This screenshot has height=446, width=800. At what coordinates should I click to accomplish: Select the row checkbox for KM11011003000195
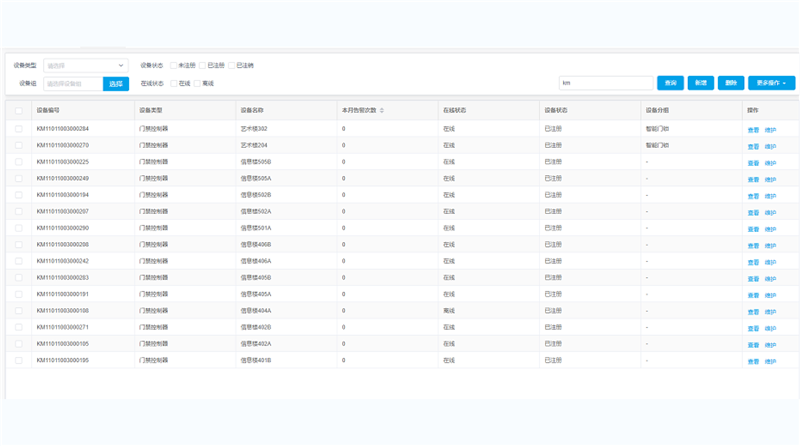tap(19, 360)
